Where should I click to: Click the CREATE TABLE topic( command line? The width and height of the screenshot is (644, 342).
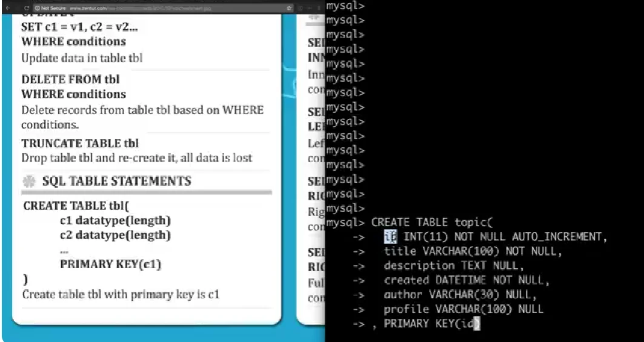pyautogui.click(x=432, y=222)
